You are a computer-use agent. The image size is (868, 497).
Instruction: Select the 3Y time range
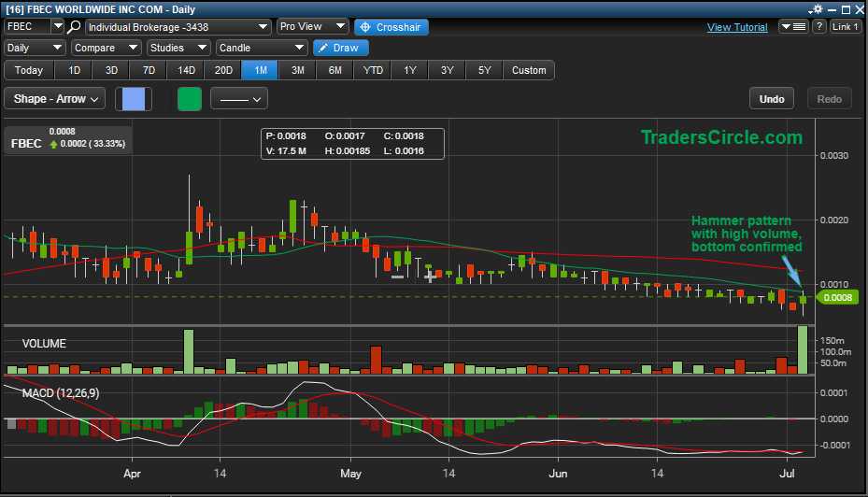click(448, 70)
